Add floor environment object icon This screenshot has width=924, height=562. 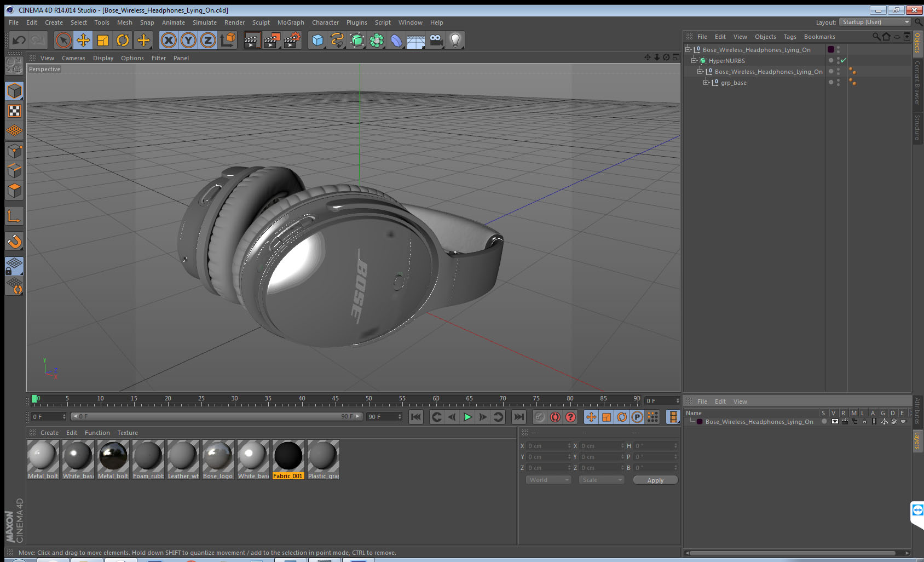point(416,40)
